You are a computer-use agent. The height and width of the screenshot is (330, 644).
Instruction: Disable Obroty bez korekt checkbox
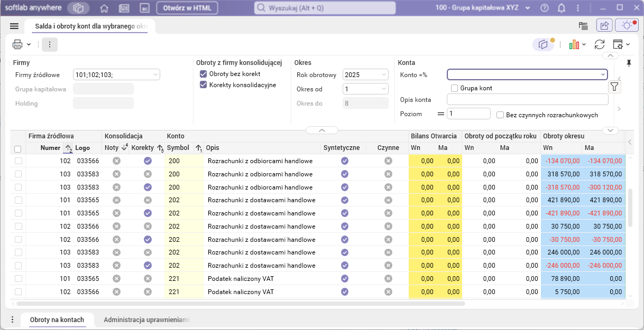coord(203,74)
